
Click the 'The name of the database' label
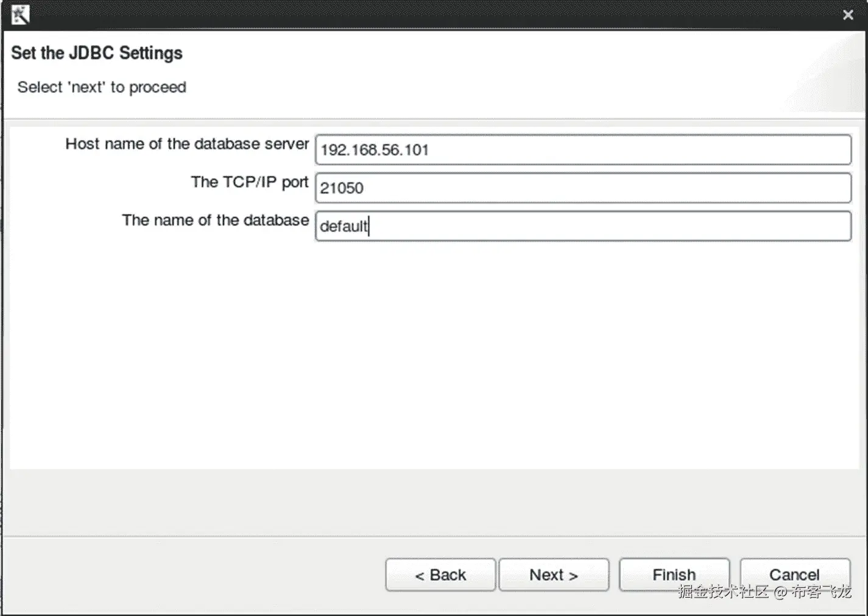[x=215, y=220]
